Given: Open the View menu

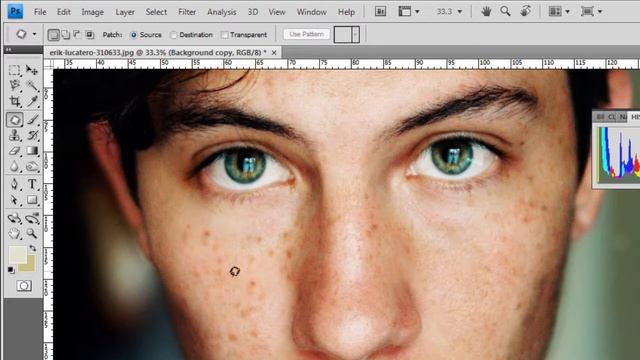Looking at the screenshot, I should point(277,12).
